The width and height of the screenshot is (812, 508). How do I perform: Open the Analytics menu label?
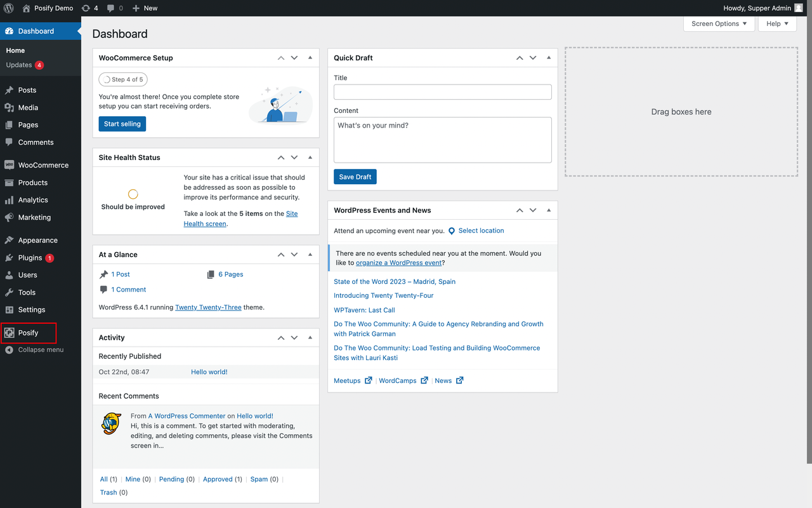coord(33,200)
